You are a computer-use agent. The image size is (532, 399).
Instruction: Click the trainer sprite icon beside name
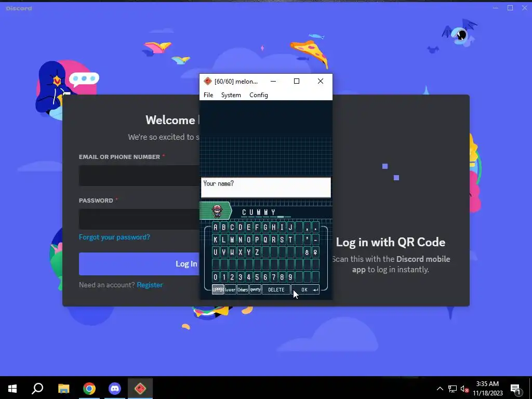pos(217,211)
